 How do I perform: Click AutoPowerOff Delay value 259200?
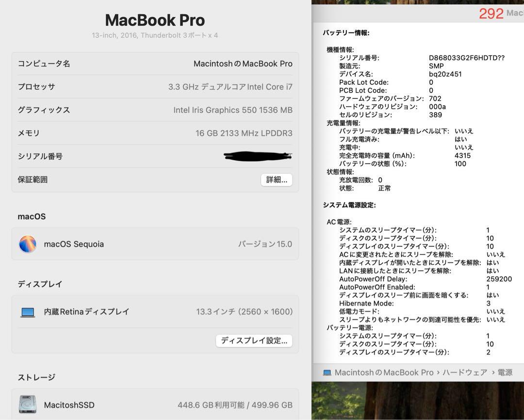click(499, 279)
